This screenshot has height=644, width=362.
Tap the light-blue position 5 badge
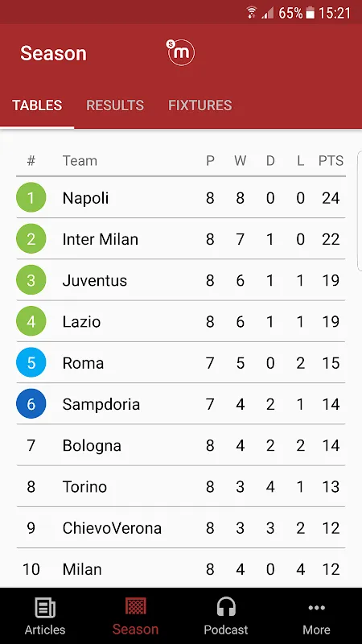31,363
